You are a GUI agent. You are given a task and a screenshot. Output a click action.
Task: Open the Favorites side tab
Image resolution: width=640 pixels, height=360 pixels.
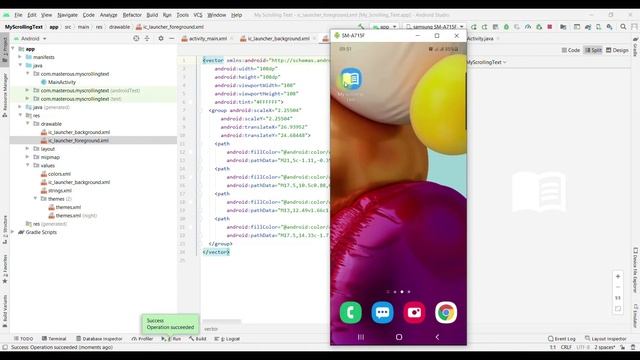[5, 269]
